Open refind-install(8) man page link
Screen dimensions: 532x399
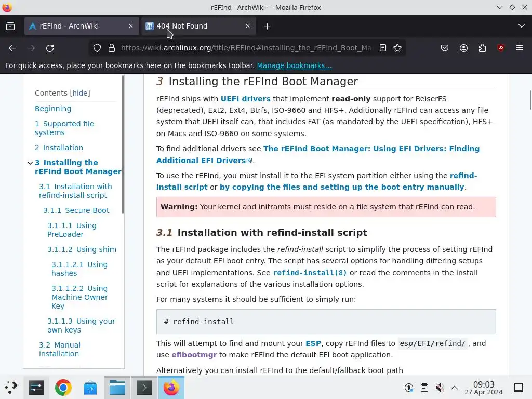pyautogui.click(x=310, y=273)
